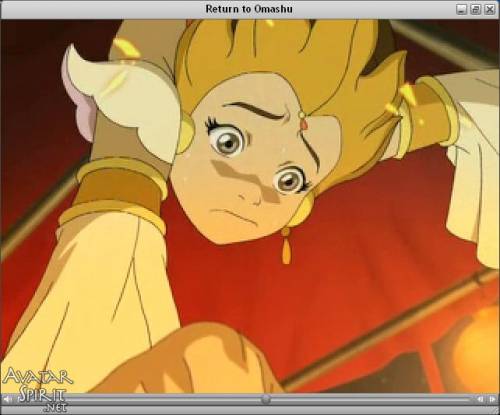Mute audio with the speaker icon

7,399
